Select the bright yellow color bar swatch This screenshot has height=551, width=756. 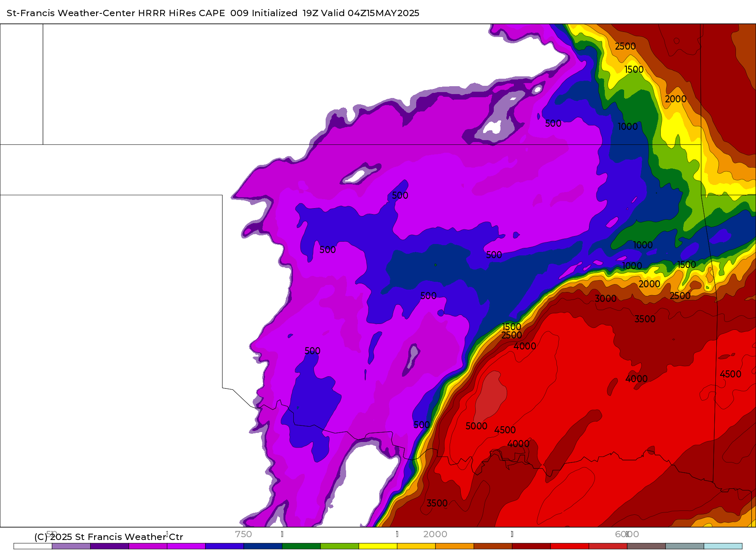click(x=378, y=546)
